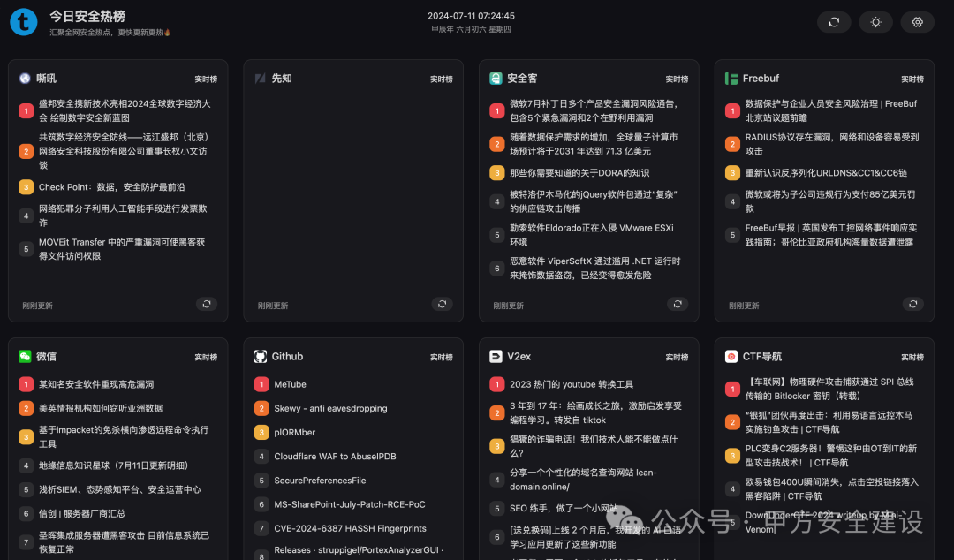
Task: Open settings via the gear icon
Action: point(918,22)
